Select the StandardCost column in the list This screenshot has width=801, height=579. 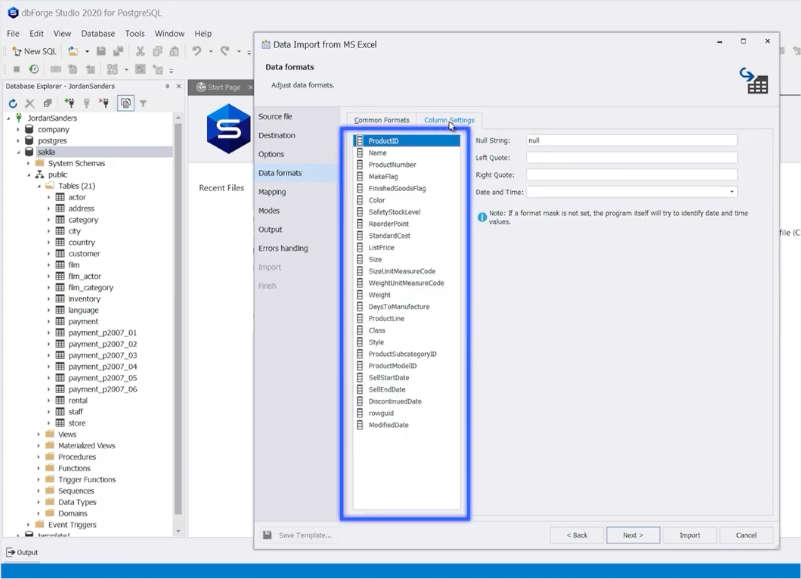(389, 236)
